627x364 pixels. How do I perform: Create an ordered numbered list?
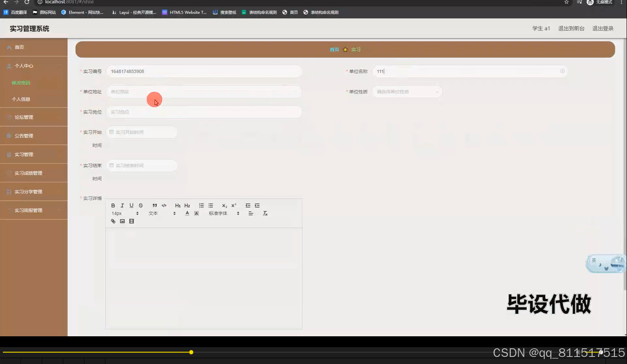coord(201,206)
